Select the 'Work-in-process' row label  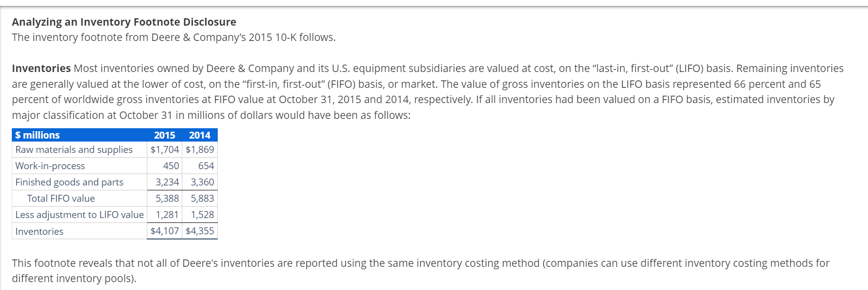point(50,166)
